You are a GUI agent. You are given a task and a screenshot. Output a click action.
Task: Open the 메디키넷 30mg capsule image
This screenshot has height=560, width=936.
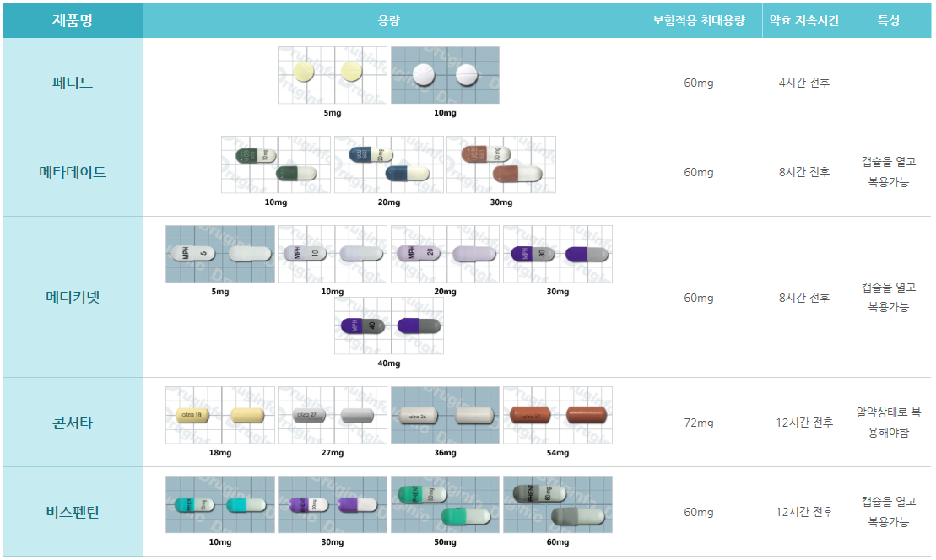click(558, 254)
